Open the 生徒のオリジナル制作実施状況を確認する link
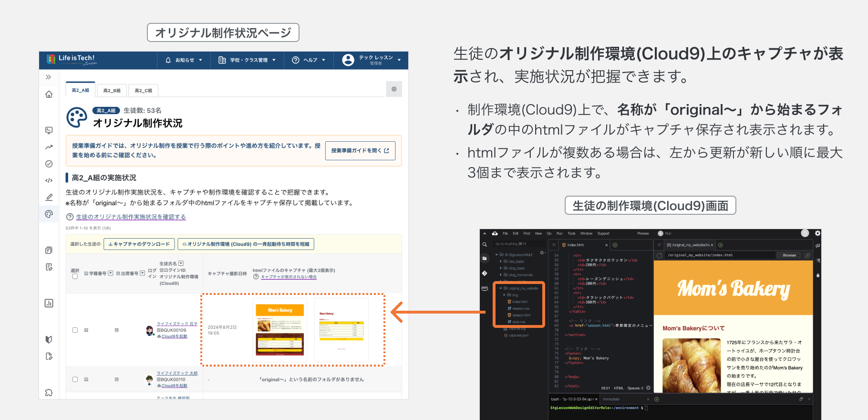This screenshot has height=420, width=868. click(131, 217)
